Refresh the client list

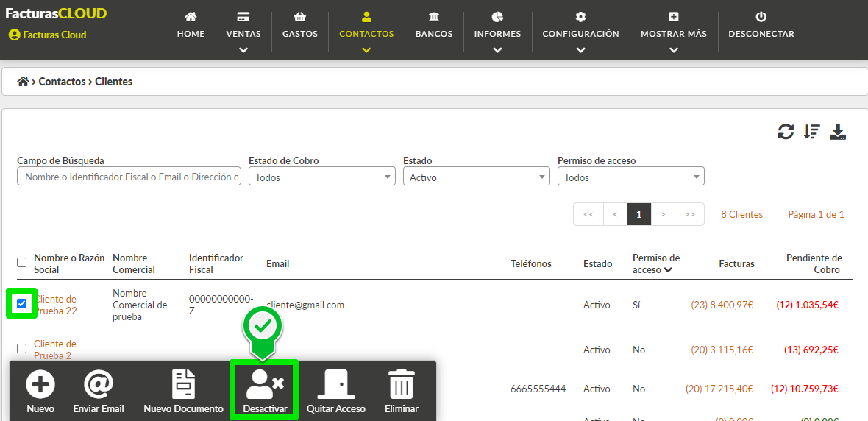pyautogui.click(x=786, y=132)
